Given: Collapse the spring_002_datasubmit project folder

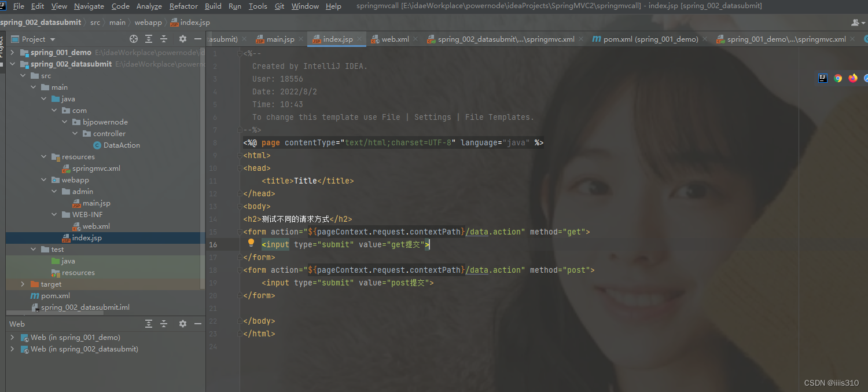Looking at the screenshot, I should (13, 64).
